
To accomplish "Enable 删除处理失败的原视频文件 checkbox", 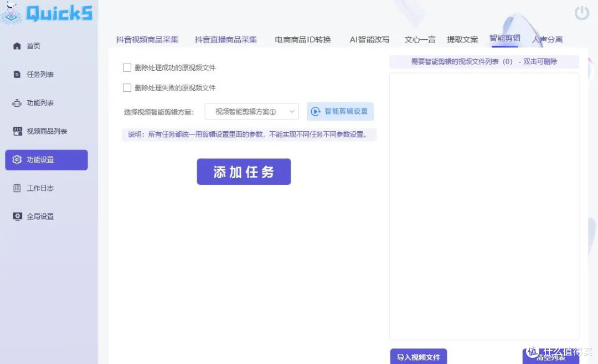I will click(x=127, y=87).
